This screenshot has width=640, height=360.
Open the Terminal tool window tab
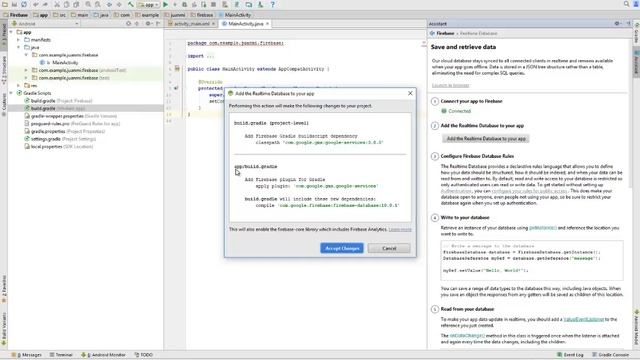61,355
